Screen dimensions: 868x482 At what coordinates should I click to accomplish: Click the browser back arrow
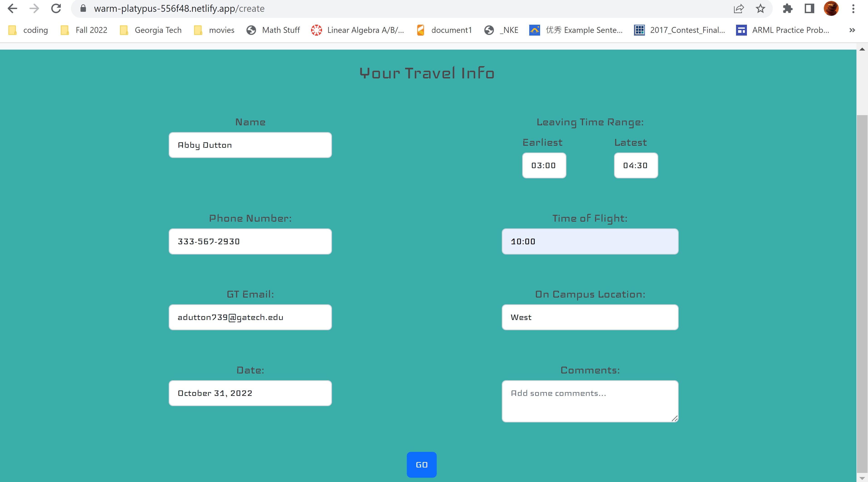click(12, 8)
